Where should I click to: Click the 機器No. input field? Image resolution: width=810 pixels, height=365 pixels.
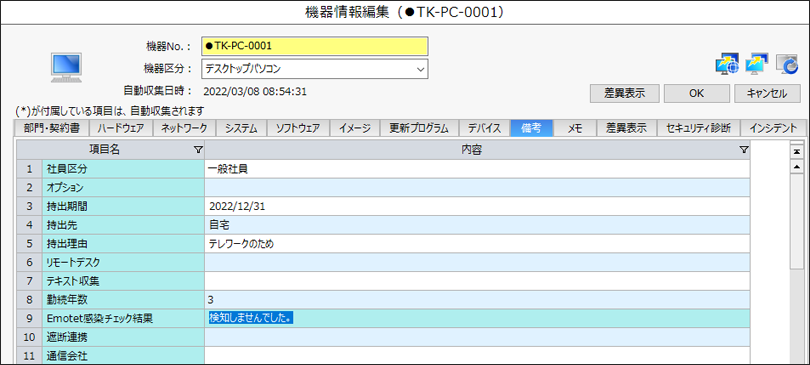315,46
